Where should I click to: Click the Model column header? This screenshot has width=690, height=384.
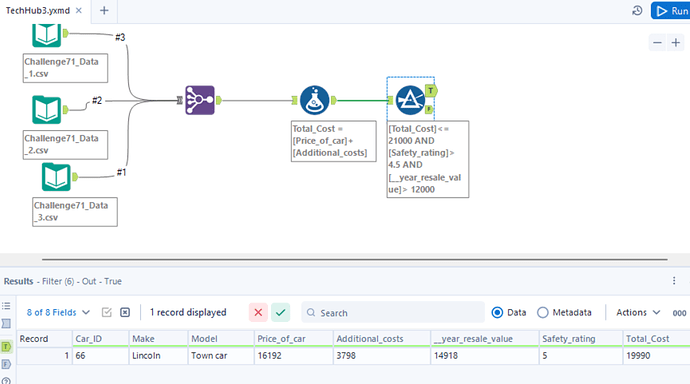point(221,339)
